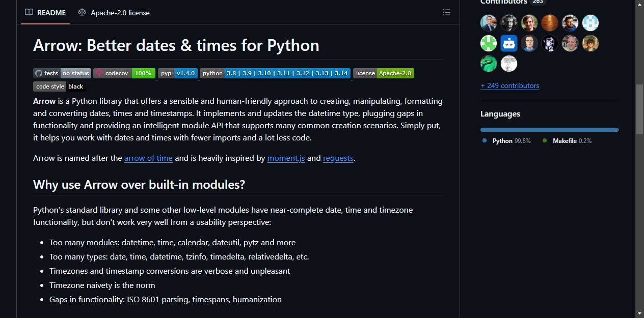644x318 pixels.
Task: Open the green pixel identicon avatar
Action: point(489,43)
